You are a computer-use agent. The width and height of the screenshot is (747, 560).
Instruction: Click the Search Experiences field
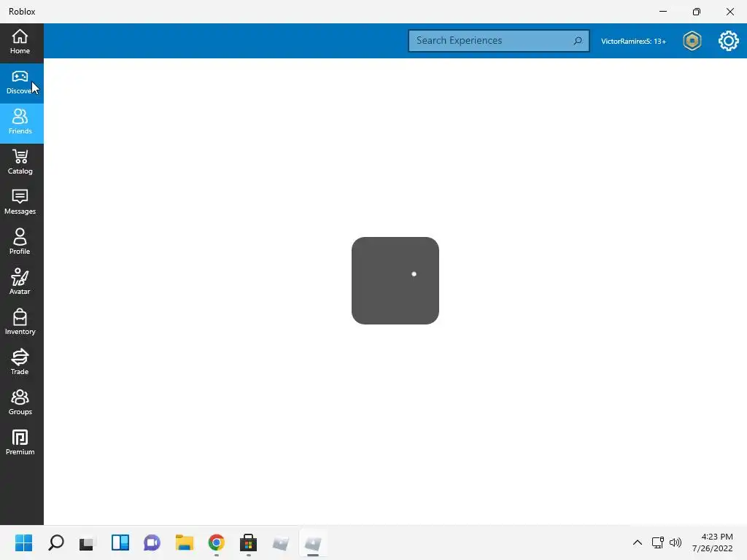tap(499, 41)
